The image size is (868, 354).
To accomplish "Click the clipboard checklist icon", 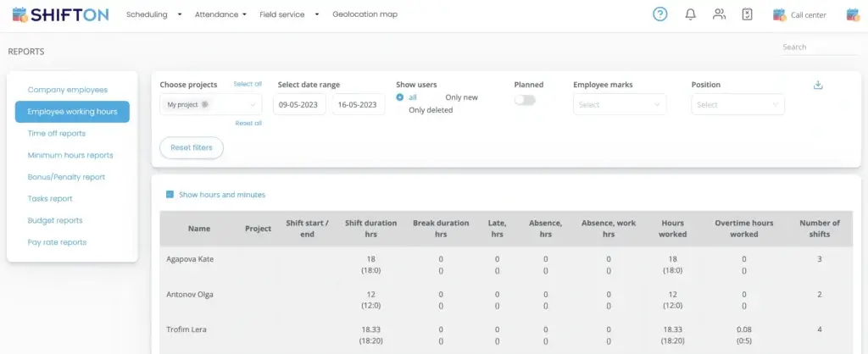I will (747, 14).
